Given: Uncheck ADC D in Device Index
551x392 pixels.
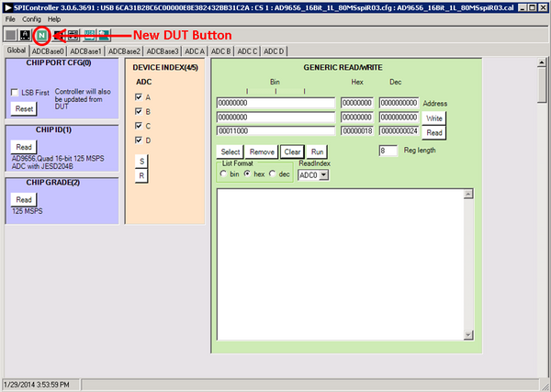Looking at the screenshot, I should point(139,140).
